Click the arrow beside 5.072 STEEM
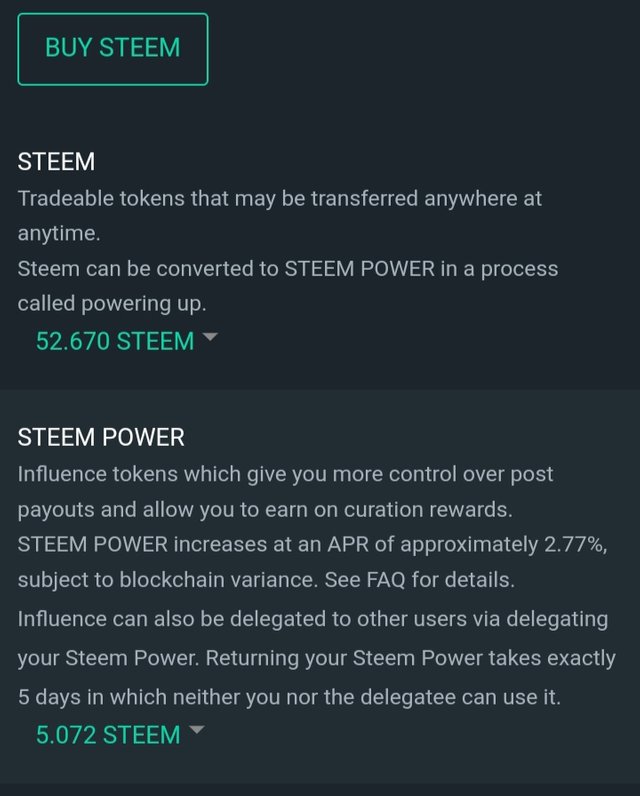Screen dimensions: 640x796 click(196, 731)
